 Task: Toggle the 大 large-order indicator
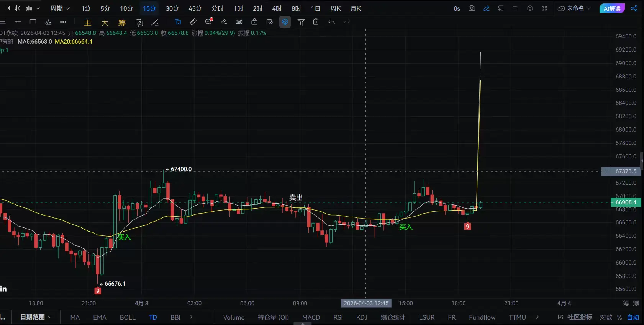(x=105, y=23)
